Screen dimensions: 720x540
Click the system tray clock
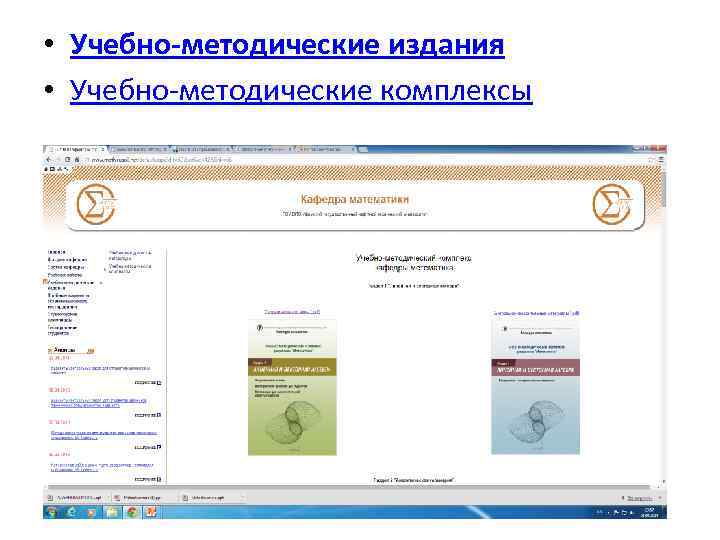click(650, 512)
